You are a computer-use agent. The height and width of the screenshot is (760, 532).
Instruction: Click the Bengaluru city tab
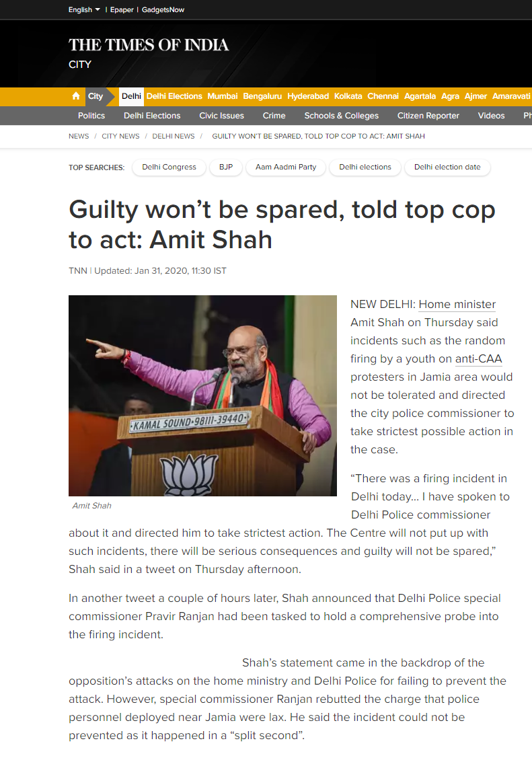pos(262,96)
